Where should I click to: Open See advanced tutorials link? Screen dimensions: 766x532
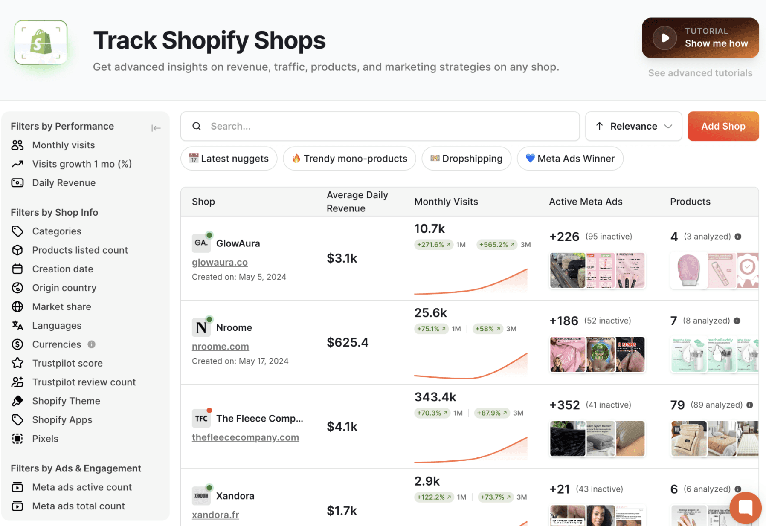(x=700, y=73)
